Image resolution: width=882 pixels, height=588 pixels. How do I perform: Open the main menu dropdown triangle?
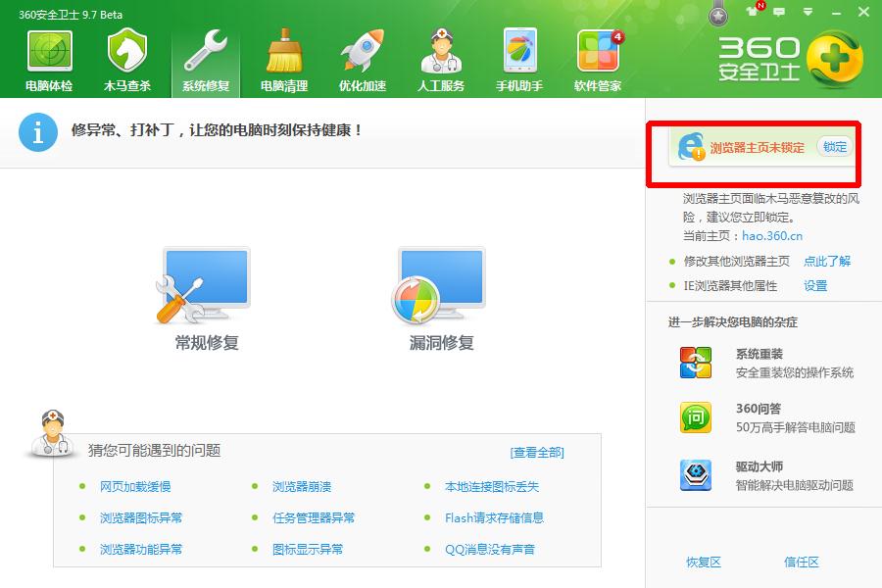click(808, 12)
